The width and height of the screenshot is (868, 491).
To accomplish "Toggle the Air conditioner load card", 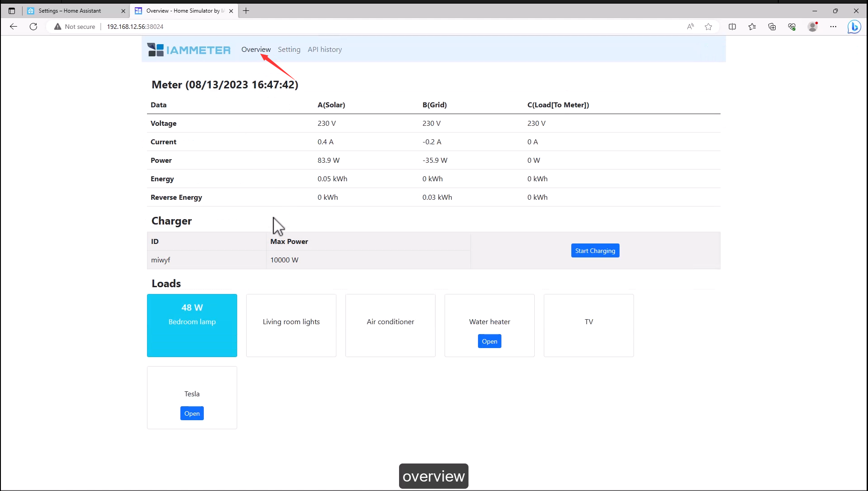I will point(390,325).
